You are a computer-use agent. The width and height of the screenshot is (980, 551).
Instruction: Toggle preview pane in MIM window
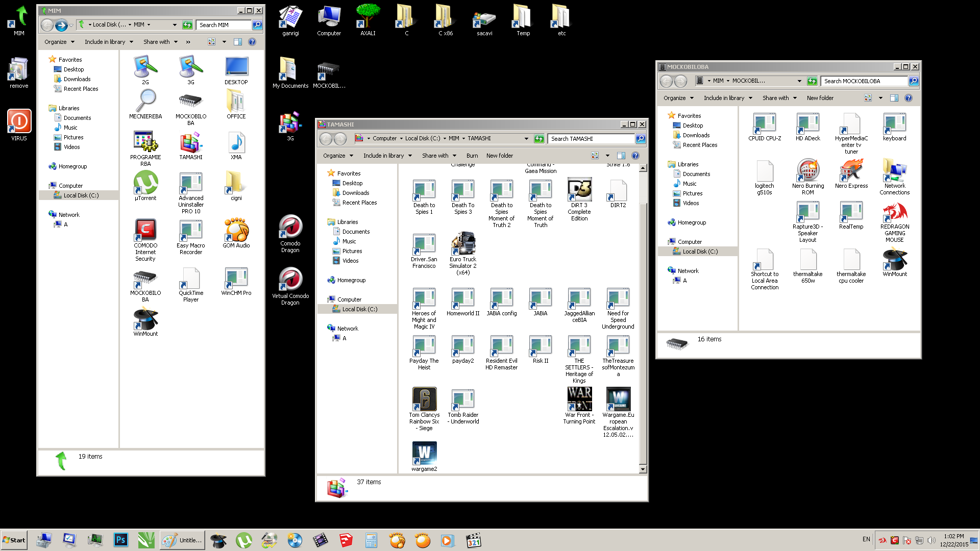[x=238, y=42]
